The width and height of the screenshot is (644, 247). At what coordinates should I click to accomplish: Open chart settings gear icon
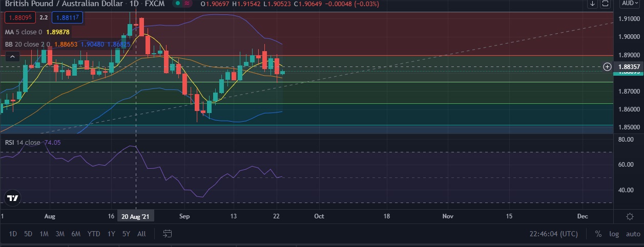[x=630, y=216]
